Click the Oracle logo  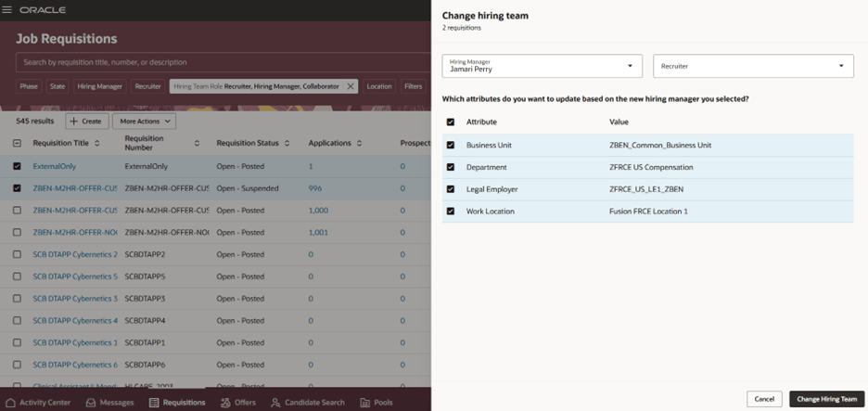click(x=43, y=10)
